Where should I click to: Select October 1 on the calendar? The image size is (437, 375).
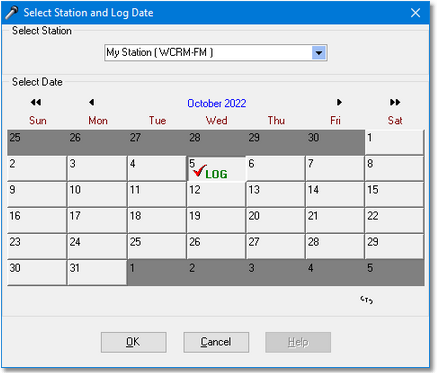coord(394,142)
